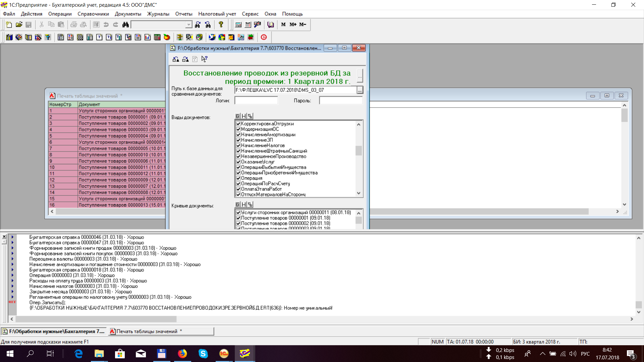Click the M+ memory add button
644x362 pixels.
point(293,24)
